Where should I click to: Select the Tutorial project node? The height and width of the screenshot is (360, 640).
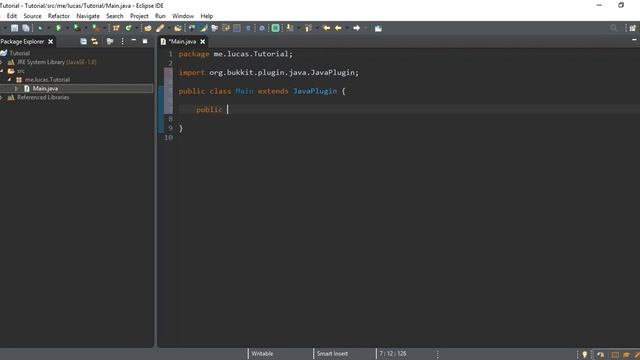(20, 53)
